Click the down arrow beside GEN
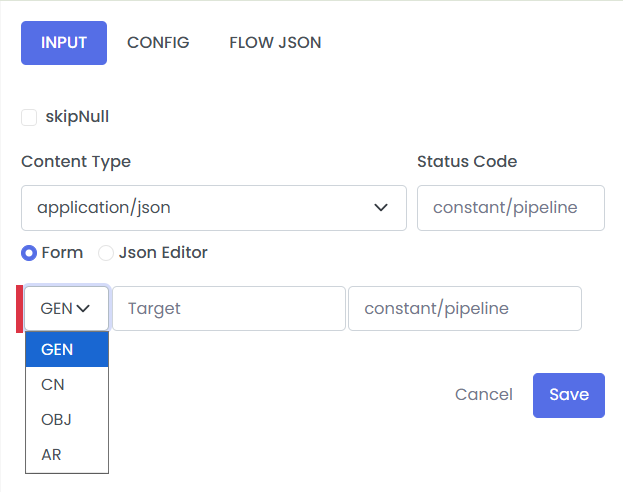Viewport: 623px width, 492px height. point(84,309)
